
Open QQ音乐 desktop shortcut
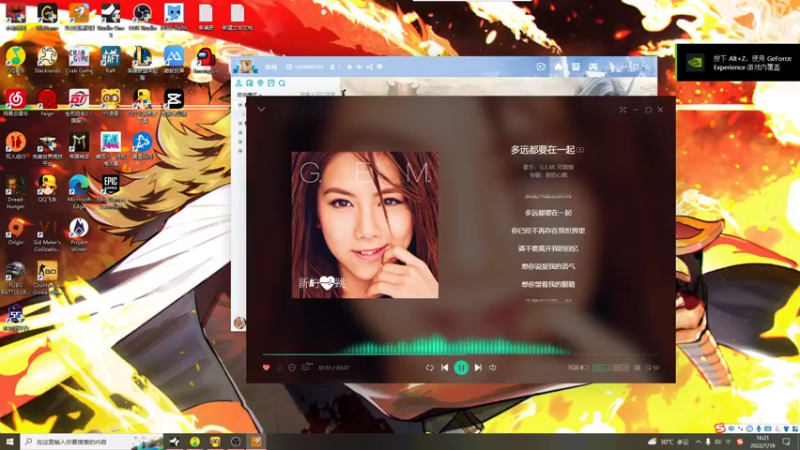click(15, 60)
